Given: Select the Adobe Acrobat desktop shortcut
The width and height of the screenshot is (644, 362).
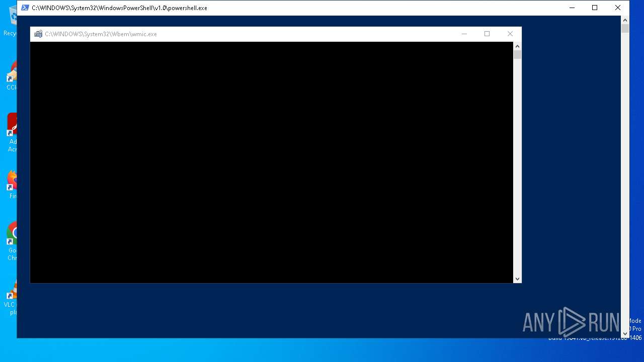Looking at the screenshot, I should coord(12,132).
